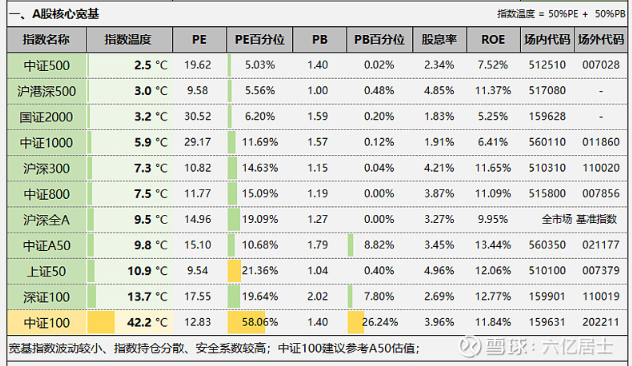Click the 场内代码 column header
Viewport: 632px width, 366px height.
[547, 40]
